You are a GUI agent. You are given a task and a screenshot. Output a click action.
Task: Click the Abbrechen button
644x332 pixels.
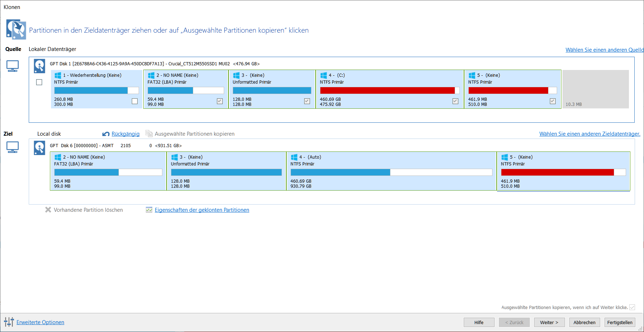point(584,322)
